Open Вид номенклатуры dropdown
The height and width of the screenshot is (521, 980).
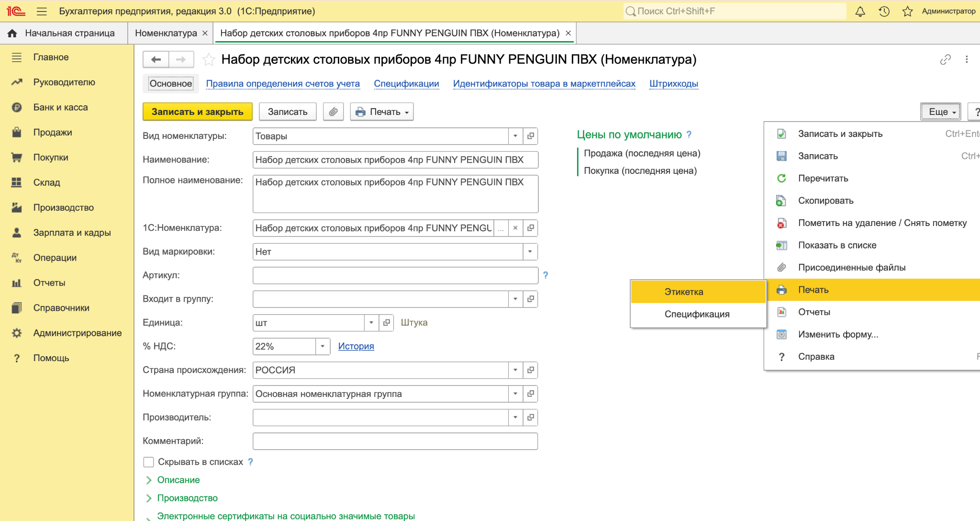(515, 136)
